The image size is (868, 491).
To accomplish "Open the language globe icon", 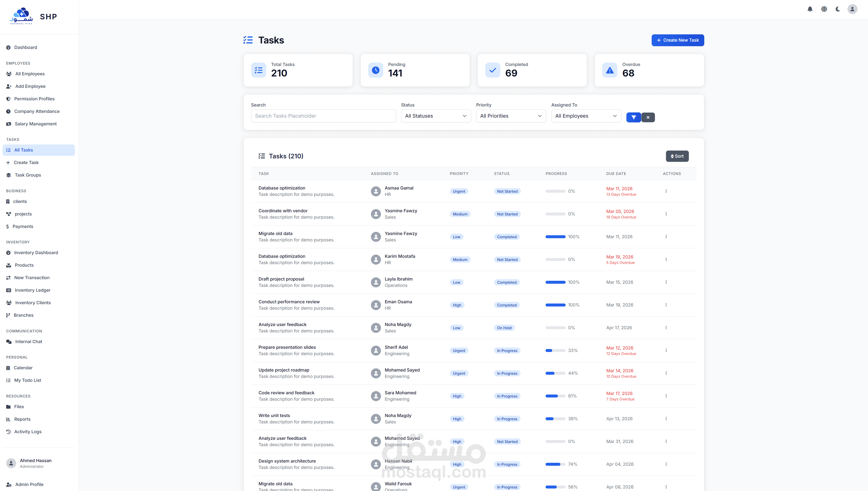I will pyautogui.click(x=824, y=9).
